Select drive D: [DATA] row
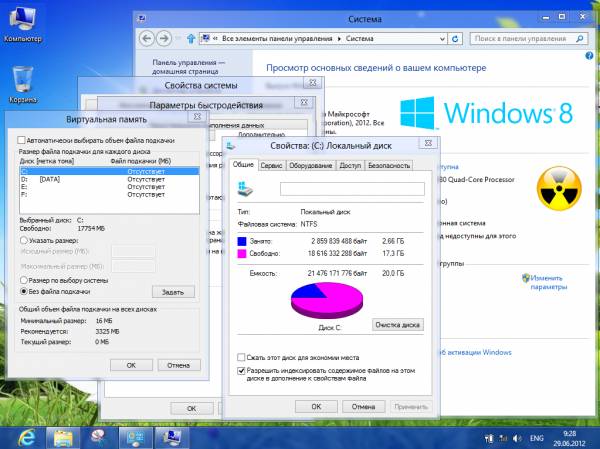The width and height of the screenshot is (600, 449). pyautogui.click(x=109, y=179)
